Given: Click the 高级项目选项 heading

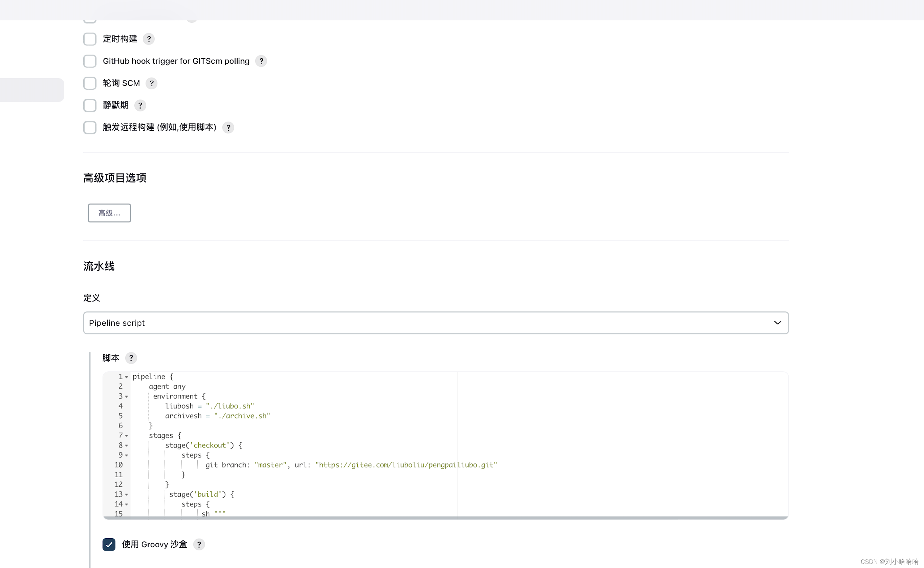Looking at the screenshot, I should pyautogui.click(x=114, y=178).
